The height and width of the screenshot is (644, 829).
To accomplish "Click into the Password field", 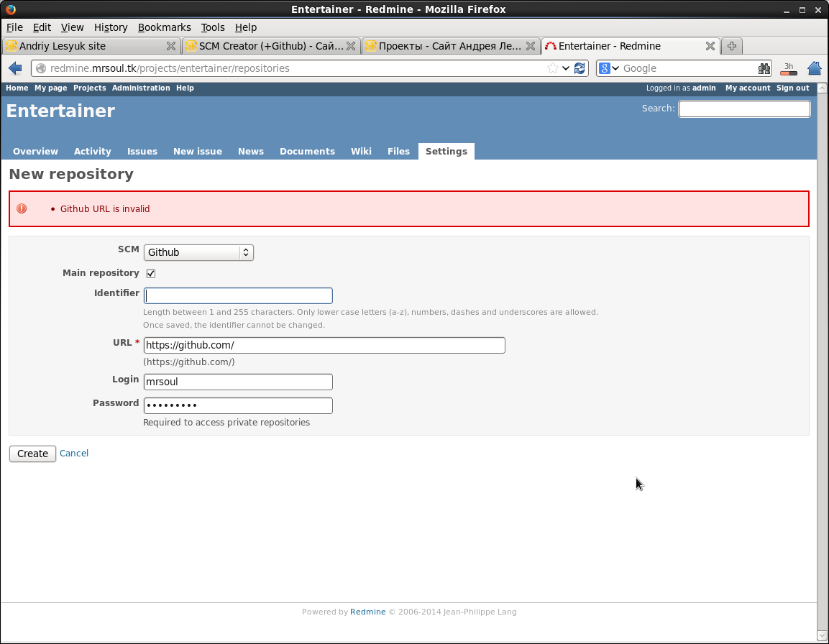I will coord(238,405).
